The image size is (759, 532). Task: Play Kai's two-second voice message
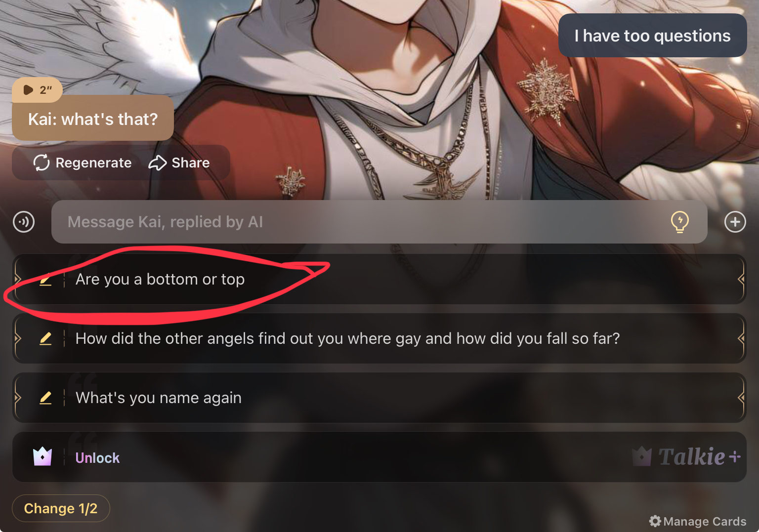(x=37, y=90)
